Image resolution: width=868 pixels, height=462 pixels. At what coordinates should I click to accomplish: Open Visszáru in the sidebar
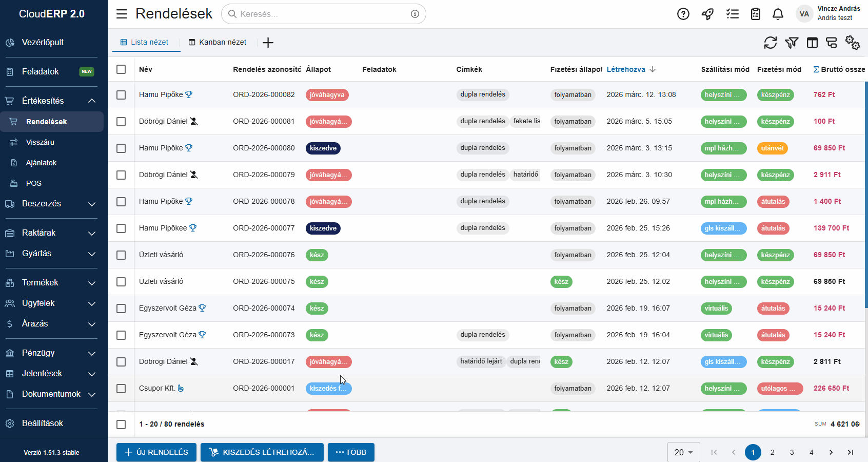(40, 142)
